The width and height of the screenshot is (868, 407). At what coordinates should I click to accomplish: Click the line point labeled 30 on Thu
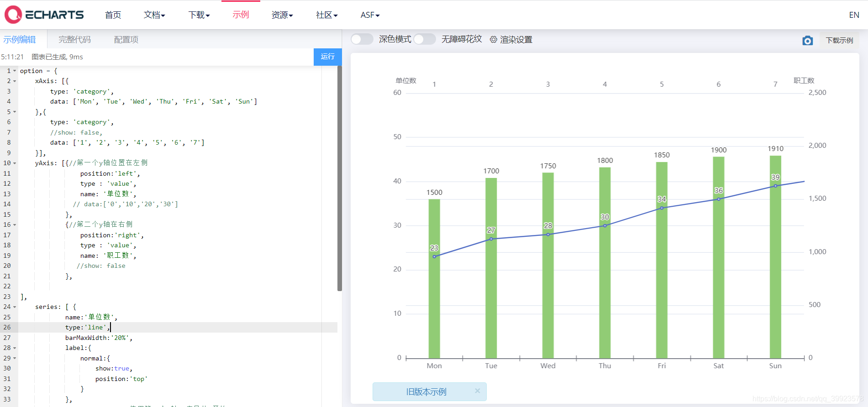click(605, 225)
